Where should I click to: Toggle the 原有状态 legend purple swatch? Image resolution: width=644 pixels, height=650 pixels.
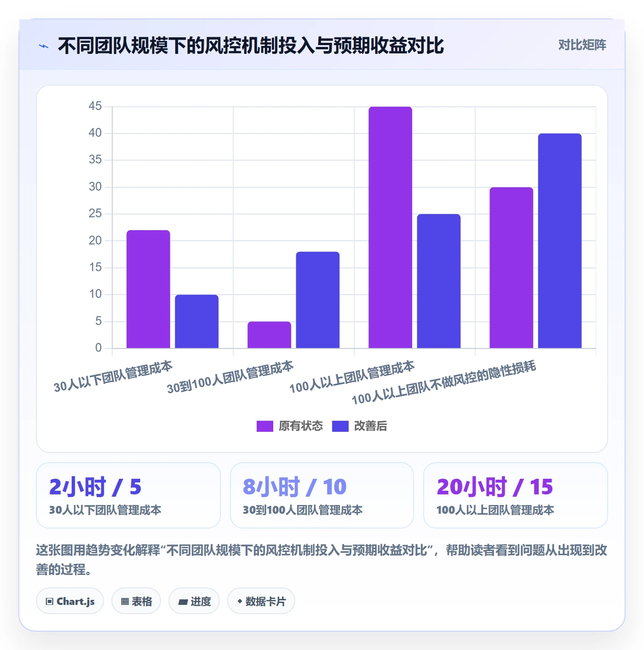pos(264,426)
